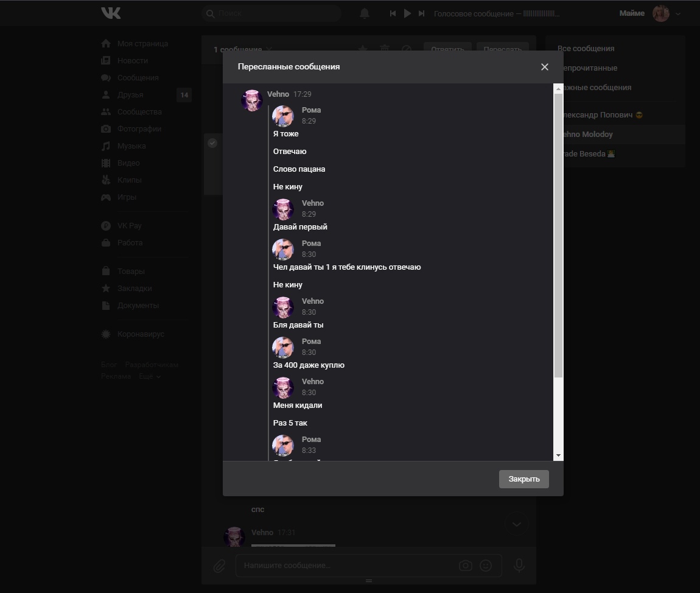Click the round scroll-to-bottom chevron button
The image size is (700, 593).
tap(517, 524)
